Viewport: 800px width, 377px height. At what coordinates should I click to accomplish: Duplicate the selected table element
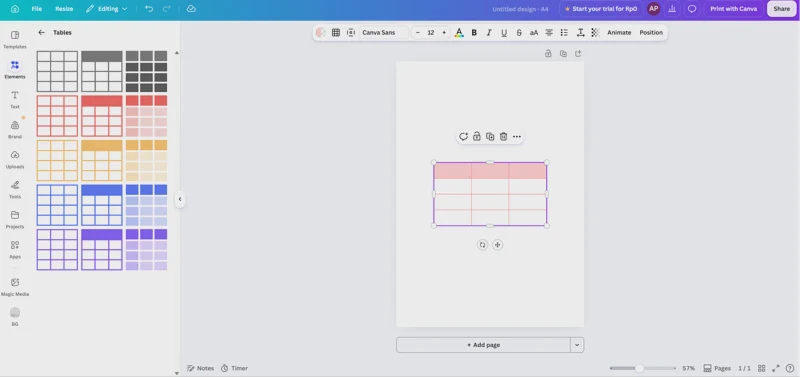(490, 137)
